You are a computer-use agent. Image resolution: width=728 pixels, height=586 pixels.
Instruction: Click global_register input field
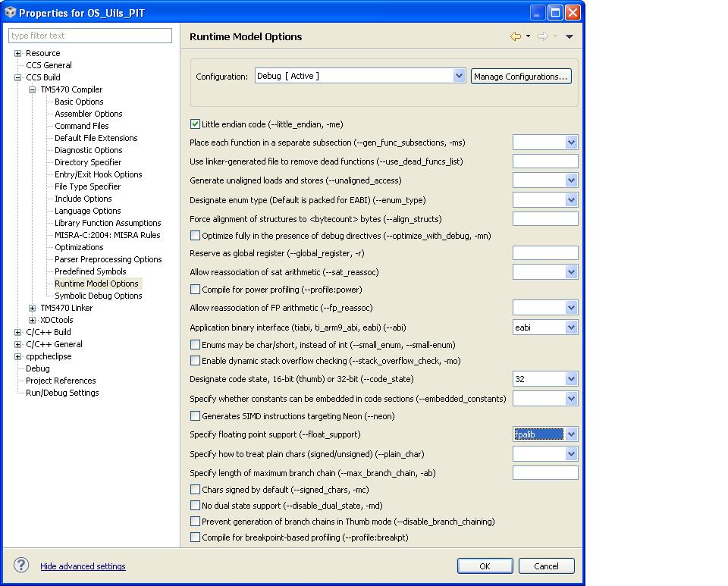(545, 253)
